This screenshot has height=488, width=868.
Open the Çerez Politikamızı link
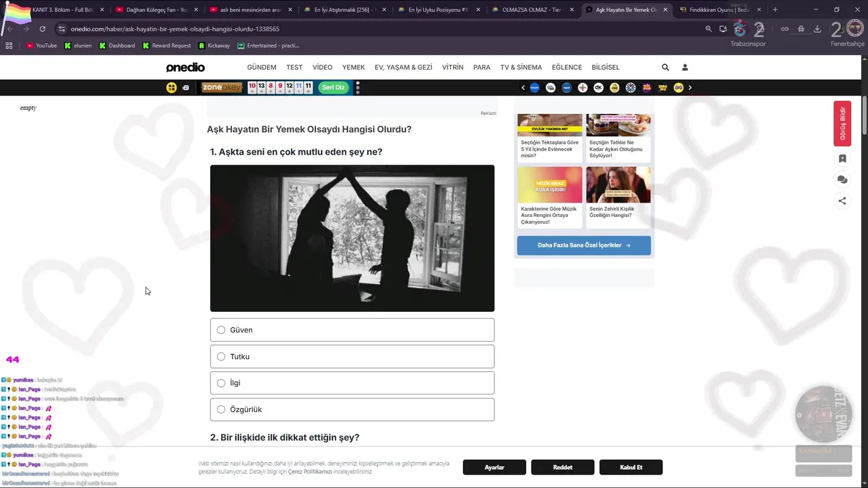coord(310,471)
